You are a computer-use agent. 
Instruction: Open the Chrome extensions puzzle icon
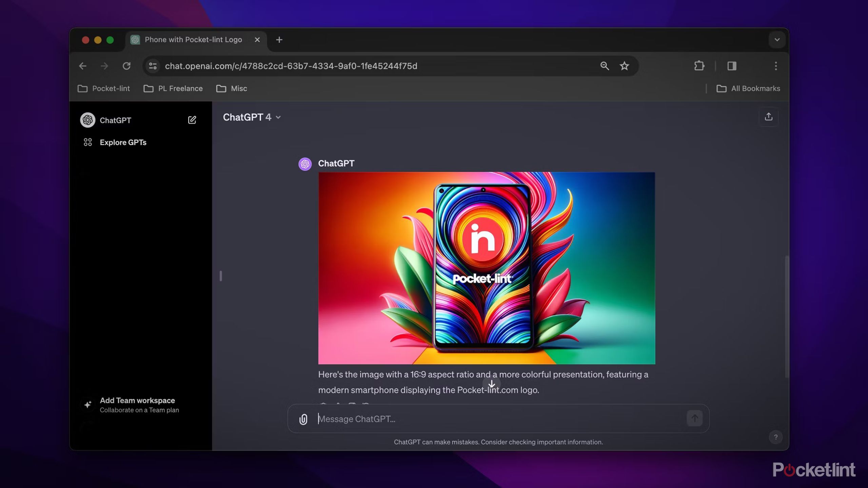[699, 66]
